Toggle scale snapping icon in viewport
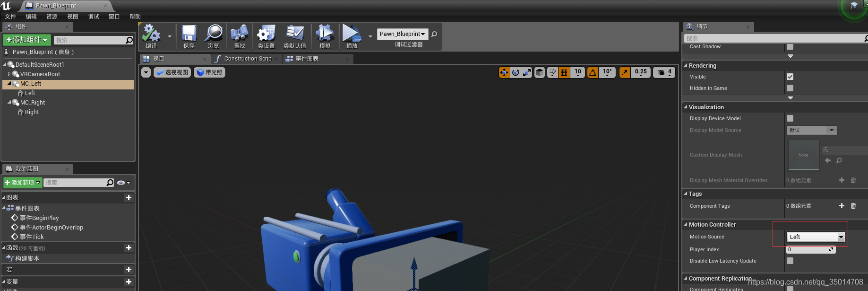868x291 pixels. [x=625, y=72]
